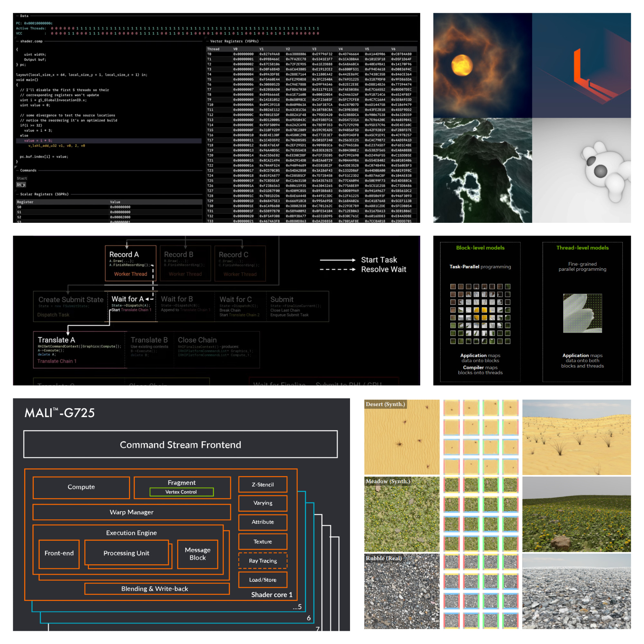Click the Warp Manager block
The image size is (644, 644).
(x=132, y=512)
